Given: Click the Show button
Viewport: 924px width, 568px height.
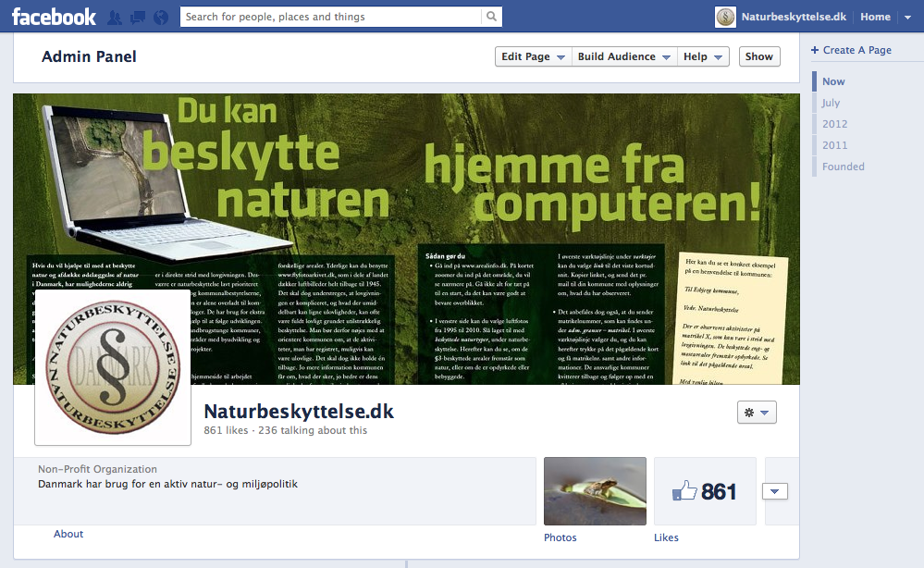Looking at the screenshot, I should (x=759, y=56).
